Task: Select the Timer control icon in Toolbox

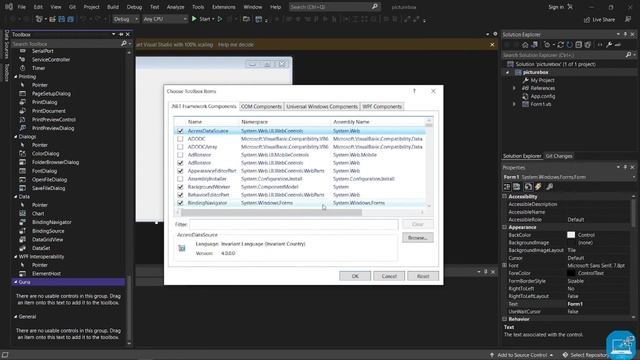Action: pyautogui.click(x=23, y=68)
